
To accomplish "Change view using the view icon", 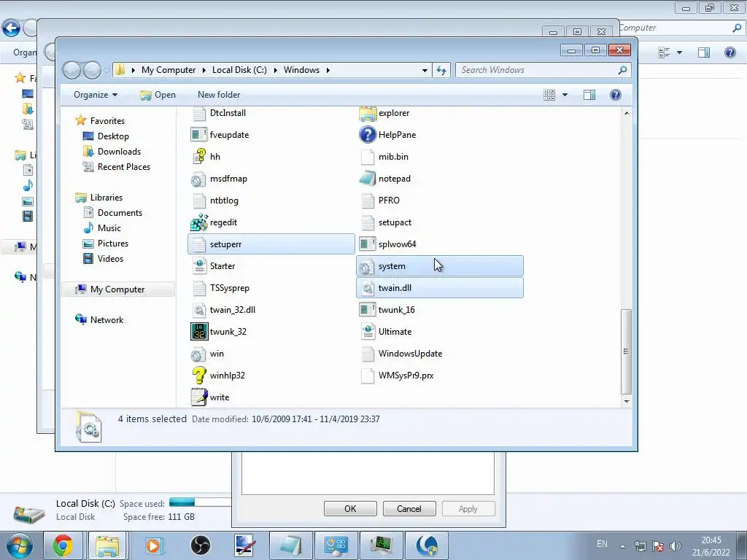I will [549, 95].
